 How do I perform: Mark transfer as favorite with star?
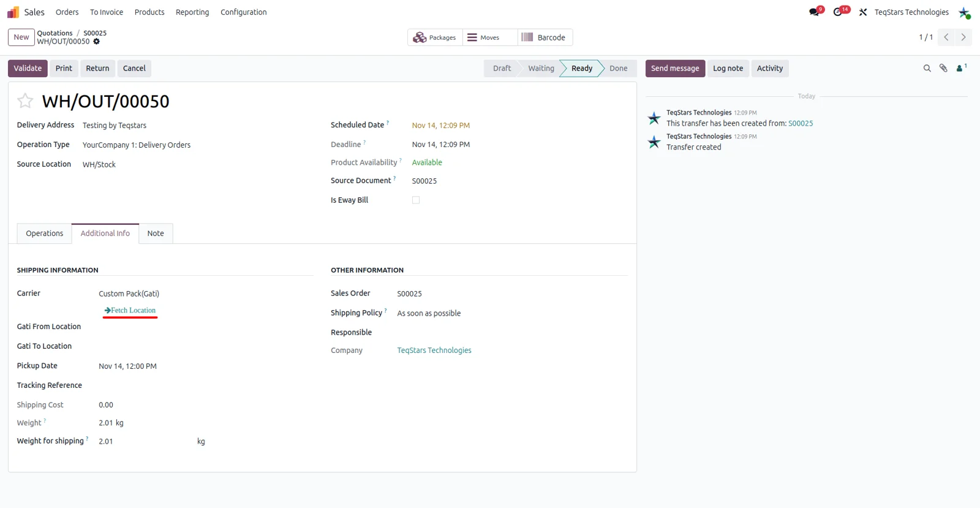pos(25,100)
